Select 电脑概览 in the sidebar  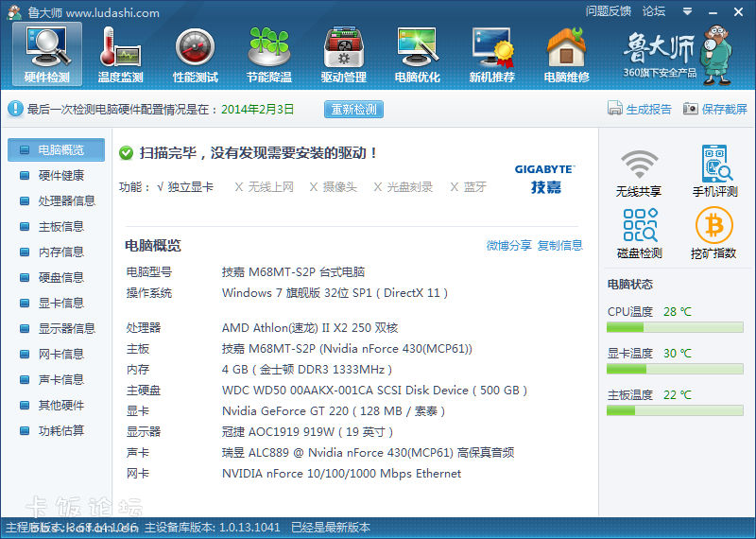point(56,150)
